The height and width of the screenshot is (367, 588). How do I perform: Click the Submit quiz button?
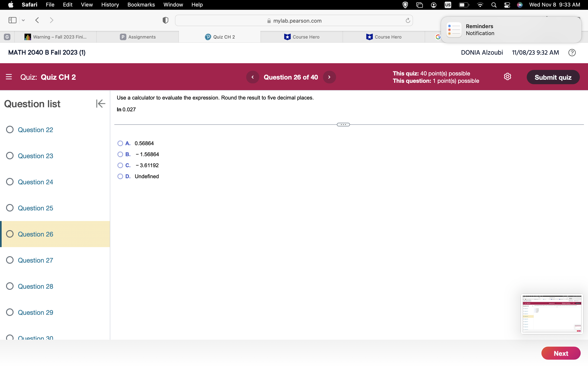(x=553, y=77)
